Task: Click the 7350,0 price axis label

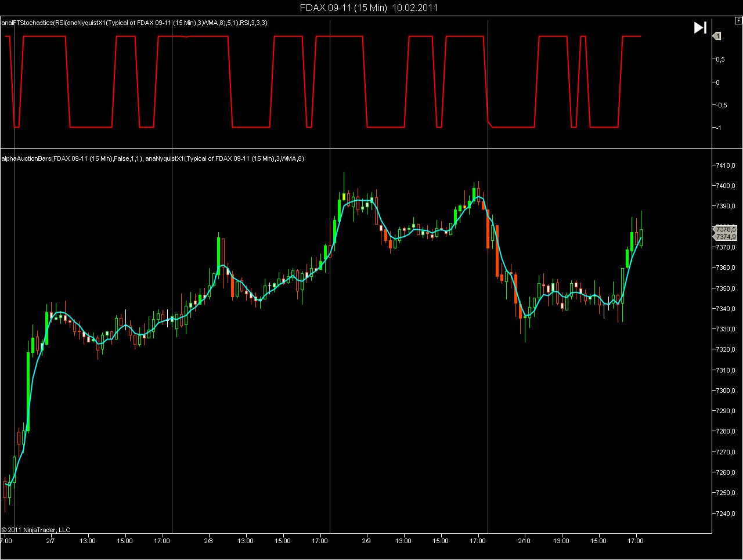Action: 727,288
